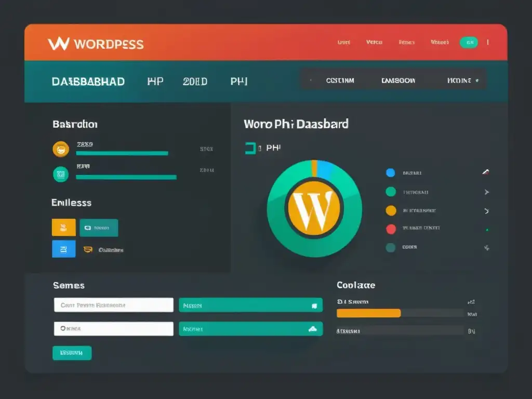
Task: Switch to the DABBBABHAD tab
Action: pyautogui.click(x=88, y=82)
